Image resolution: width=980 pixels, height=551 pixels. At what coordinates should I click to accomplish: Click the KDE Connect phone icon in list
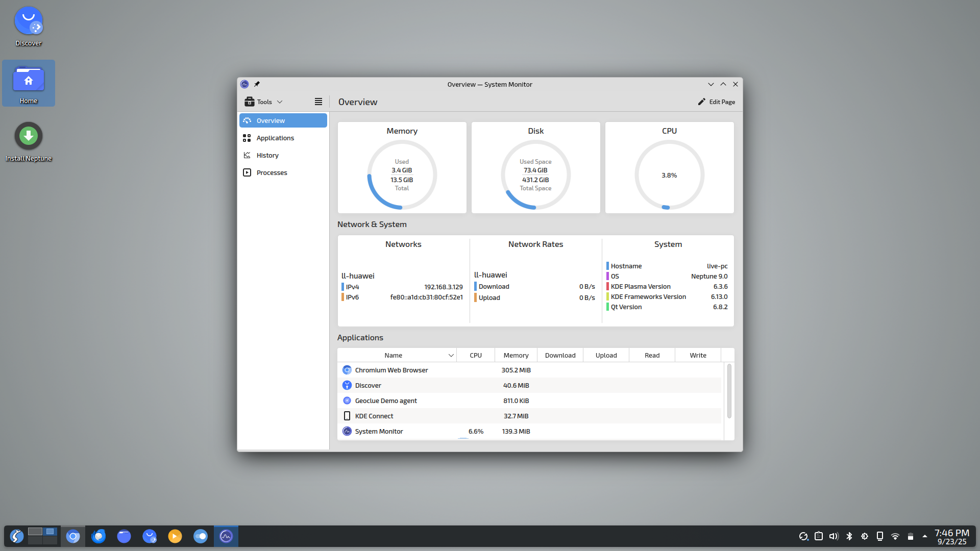coord(347,416)
